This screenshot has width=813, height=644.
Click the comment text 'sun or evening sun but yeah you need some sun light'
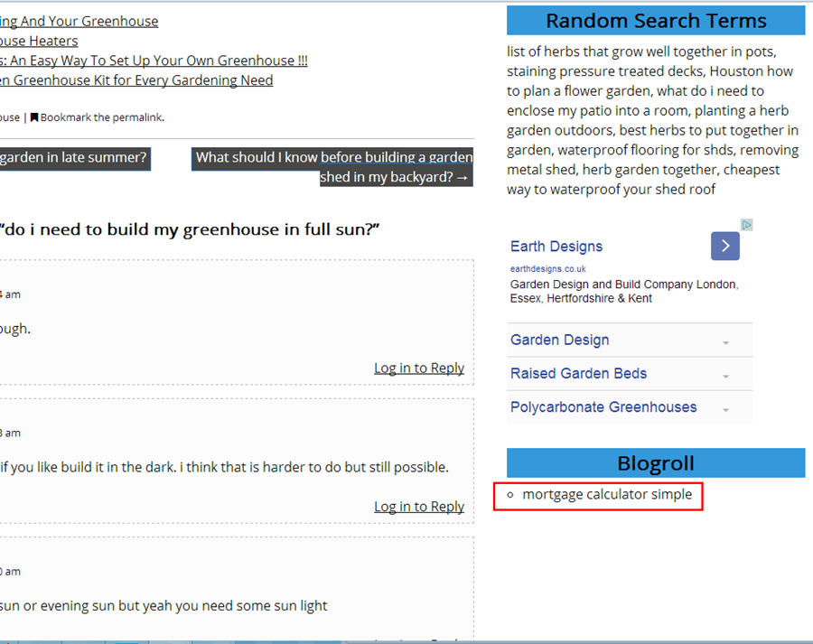164,606
